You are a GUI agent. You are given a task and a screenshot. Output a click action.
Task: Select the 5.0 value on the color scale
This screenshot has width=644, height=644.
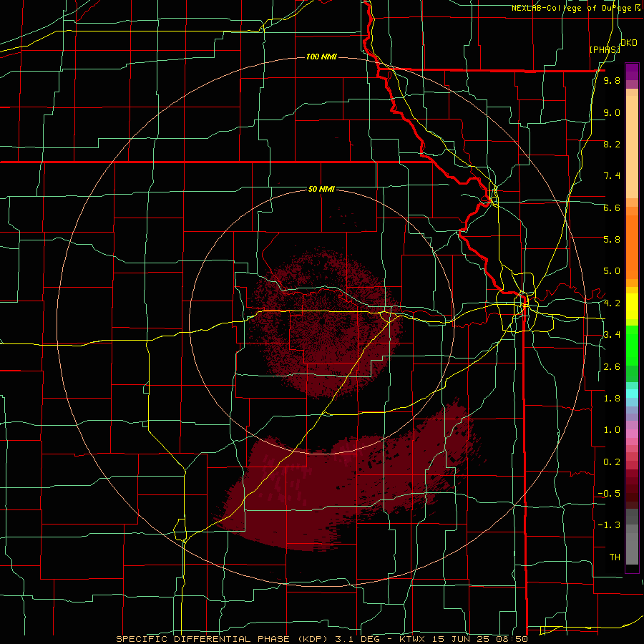pyautogui.click(x=612, y=271)
